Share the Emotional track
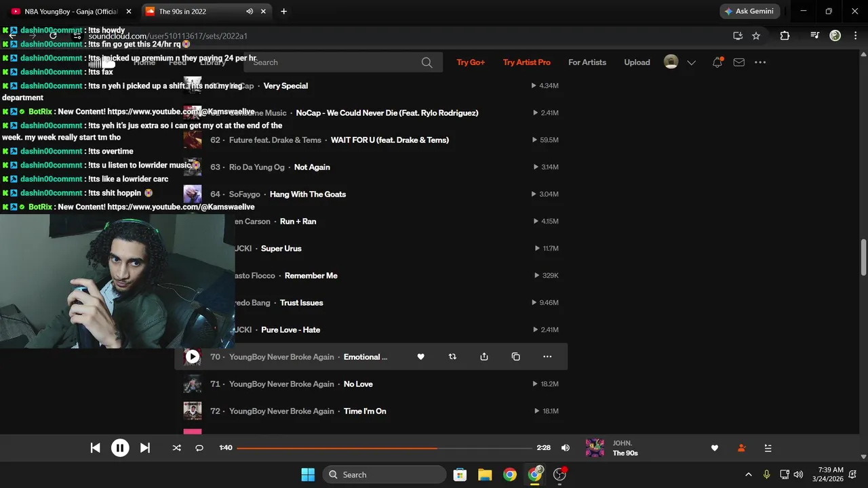The width and height of the screenshot is (868, 488). (x=484, y=357)
